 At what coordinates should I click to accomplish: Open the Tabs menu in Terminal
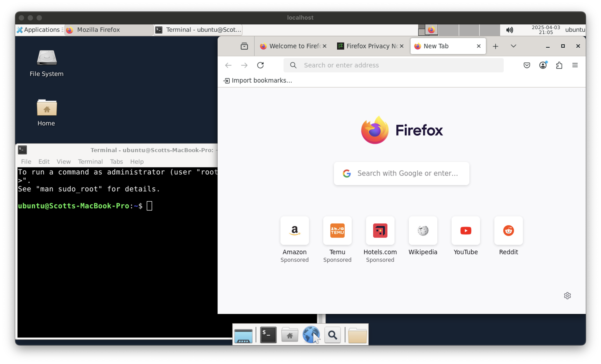116,161
